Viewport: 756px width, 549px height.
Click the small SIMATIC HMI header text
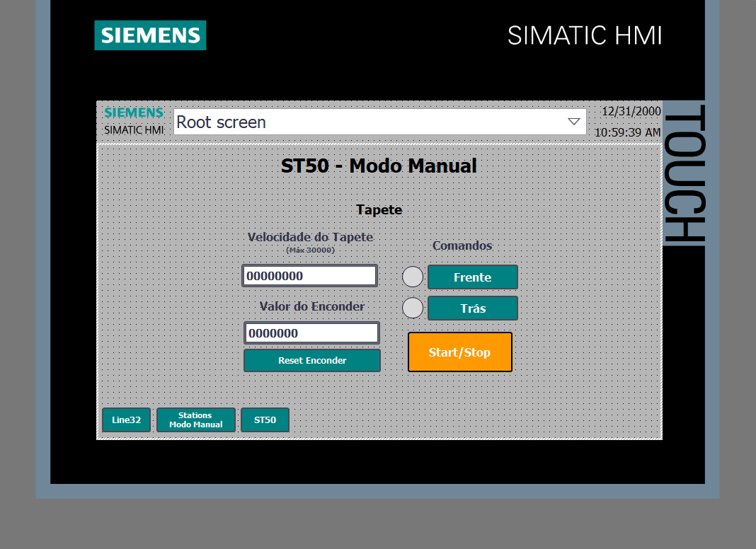point(134,130)
